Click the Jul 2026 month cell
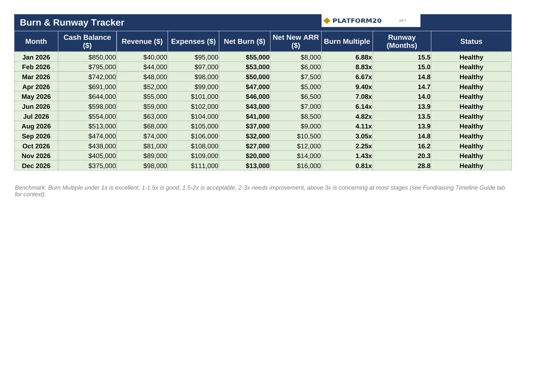 click(x=36, y=116)
